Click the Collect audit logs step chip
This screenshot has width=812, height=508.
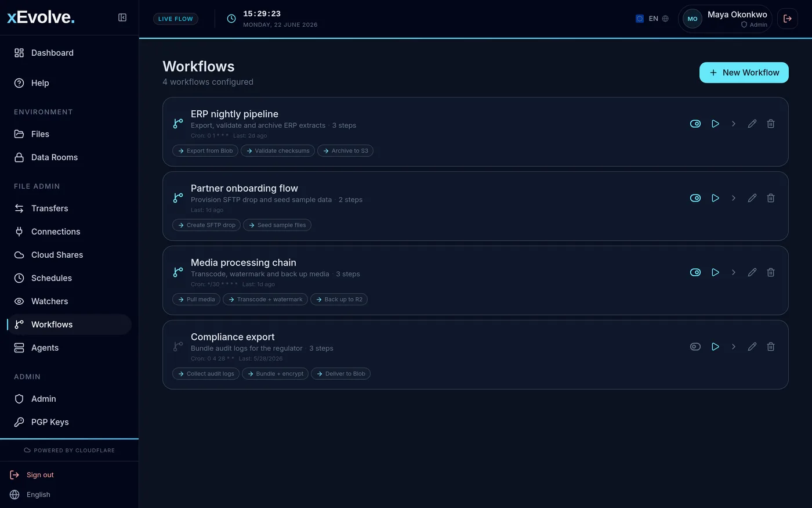pos(206,374)
